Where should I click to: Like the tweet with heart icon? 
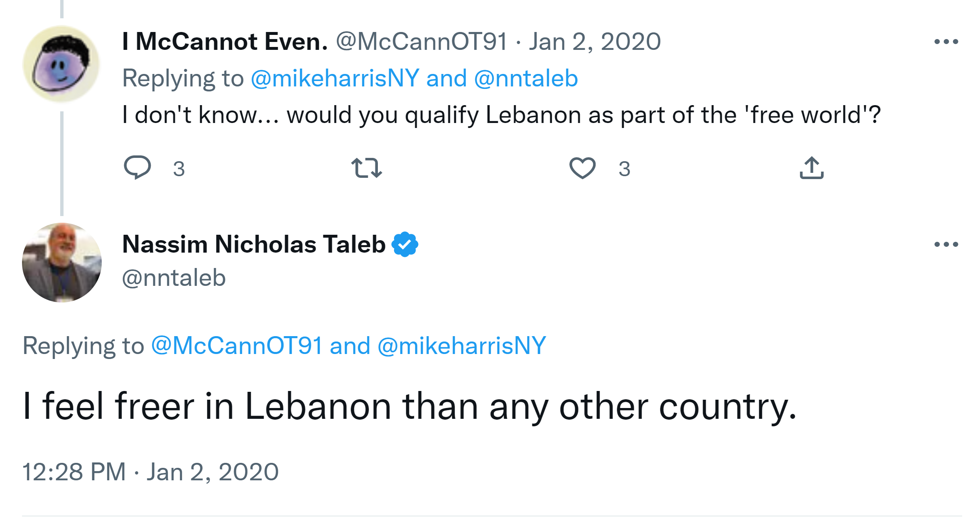point(582,168)
